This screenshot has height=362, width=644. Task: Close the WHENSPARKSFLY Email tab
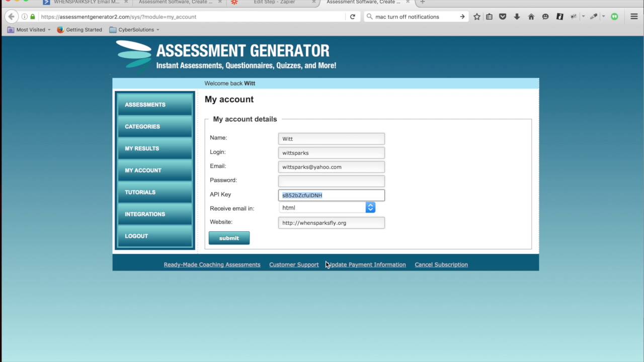126,2
